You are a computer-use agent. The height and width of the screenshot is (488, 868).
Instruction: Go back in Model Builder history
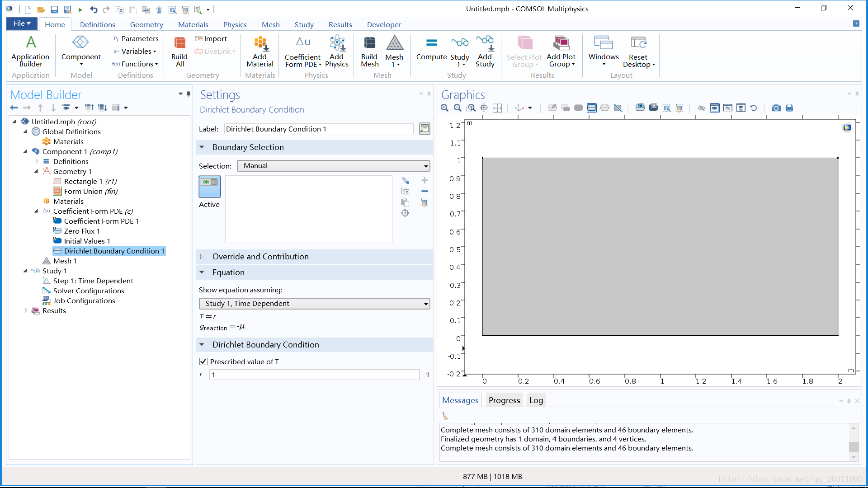click(14, 108)
